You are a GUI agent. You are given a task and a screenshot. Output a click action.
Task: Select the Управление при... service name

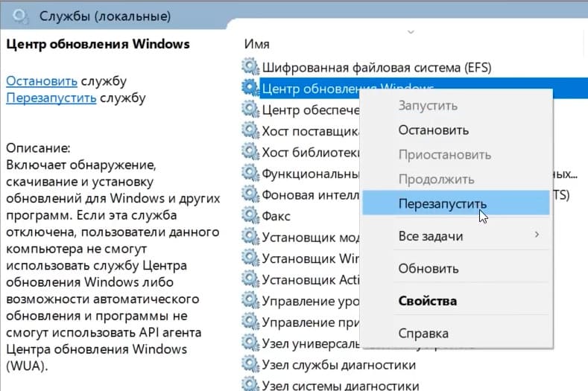[x=311, y=322]
